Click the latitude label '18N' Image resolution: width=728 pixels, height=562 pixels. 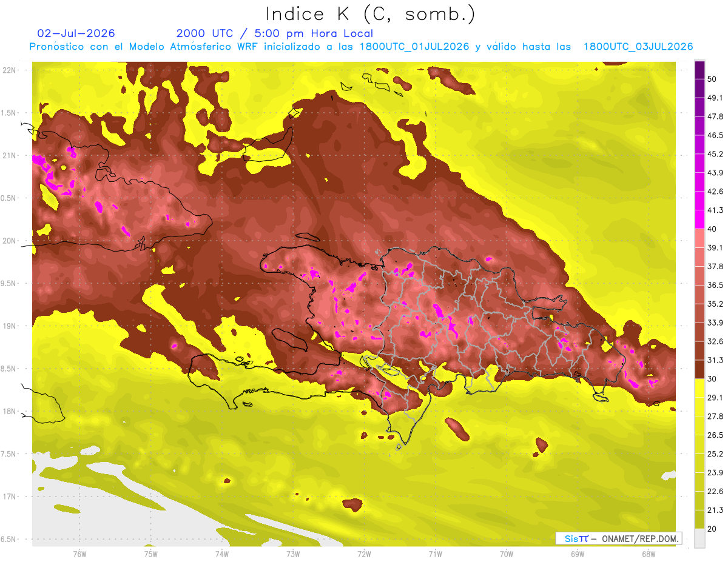(10, 411)
